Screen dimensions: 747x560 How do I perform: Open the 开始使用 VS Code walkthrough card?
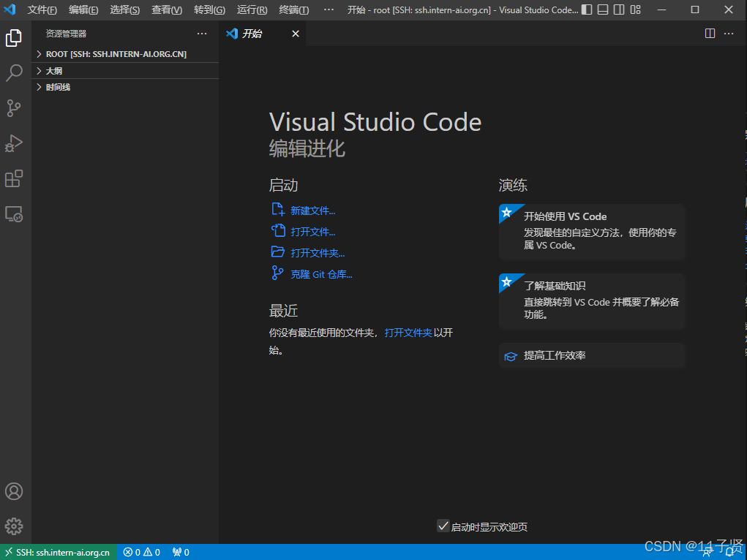(x=592, y=232)
